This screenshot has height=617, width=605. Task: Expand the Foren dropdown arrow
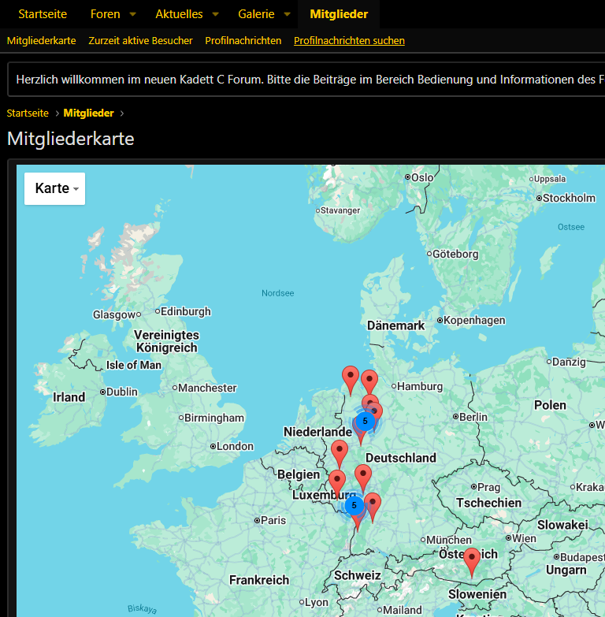point(133,14)
